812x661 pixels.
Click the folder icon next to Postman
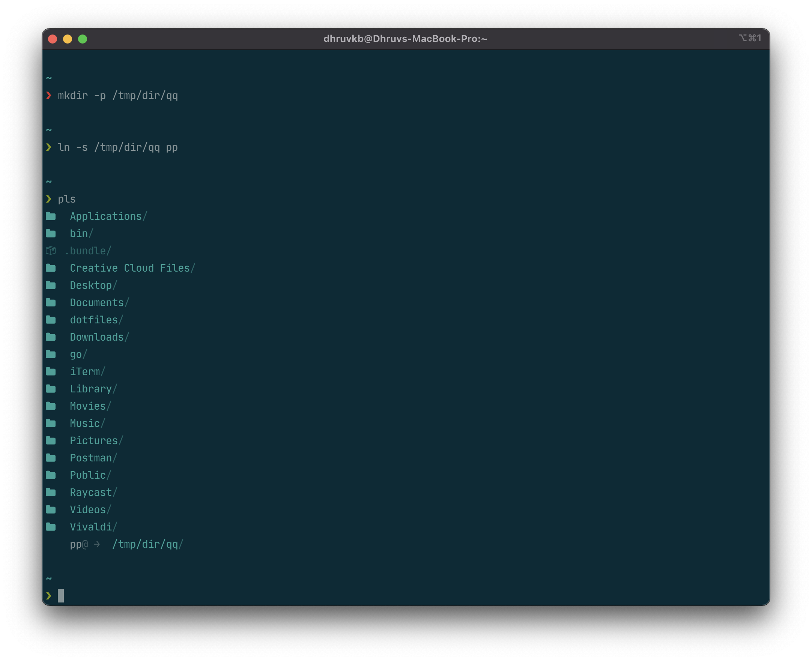51,458
